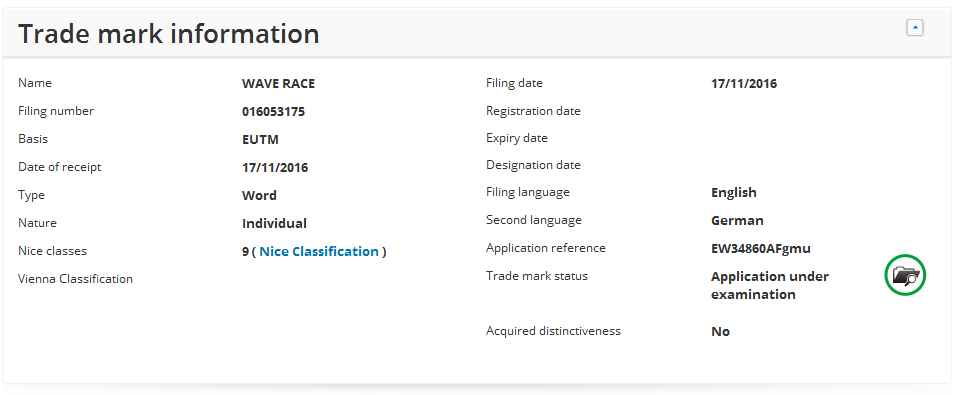Screen dimensions: 959x395
Task: Click the Expiry date label
Action: [517, 138]
